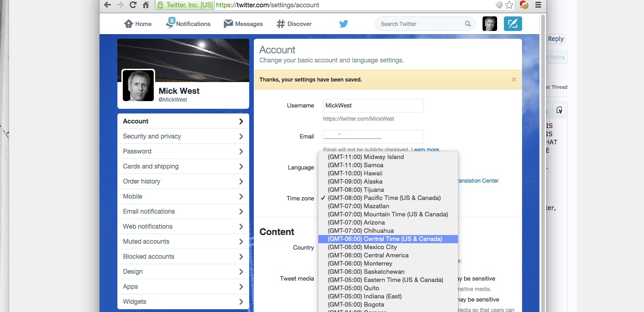Open Web notifications settings

pyautogui.click(x=183, y=226)
